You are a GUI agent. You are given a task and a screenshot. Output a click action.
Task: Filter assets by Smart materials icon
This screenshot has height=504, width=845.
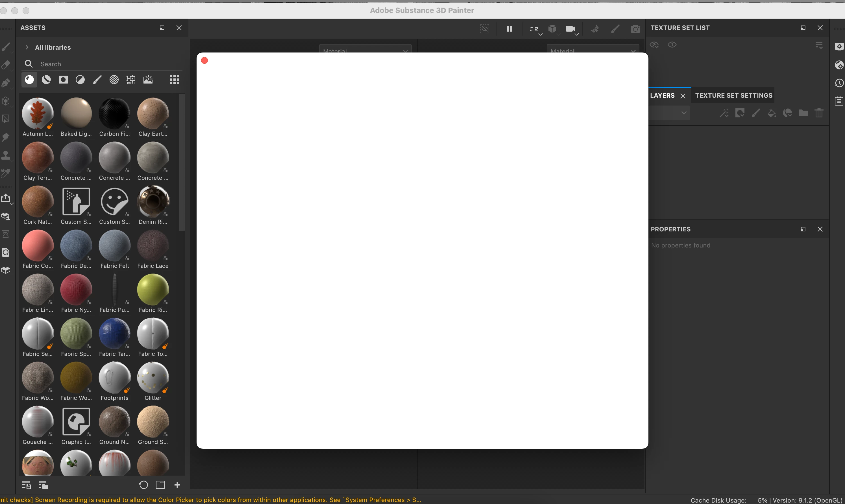[x=46, y=80]
